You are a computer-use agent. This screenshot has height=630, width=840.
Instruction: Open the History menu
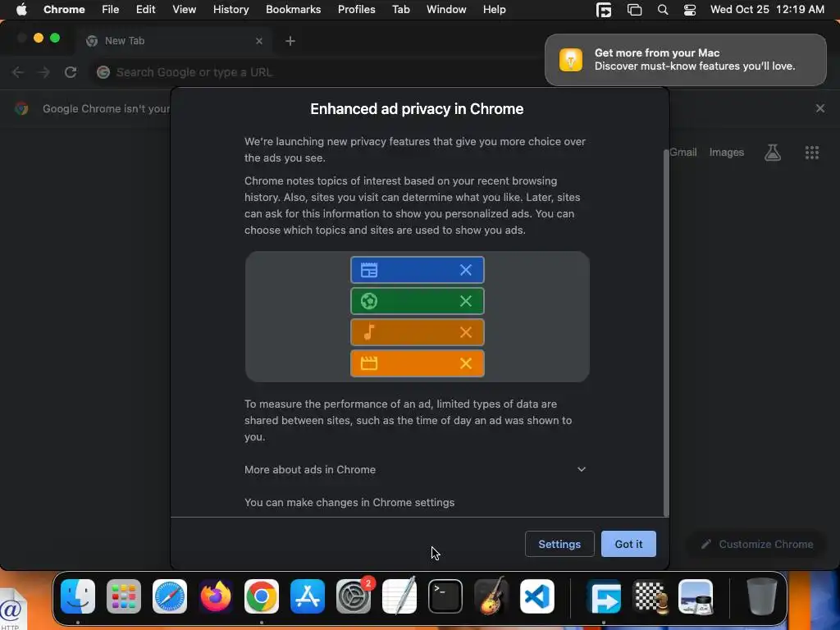point(231,10)
